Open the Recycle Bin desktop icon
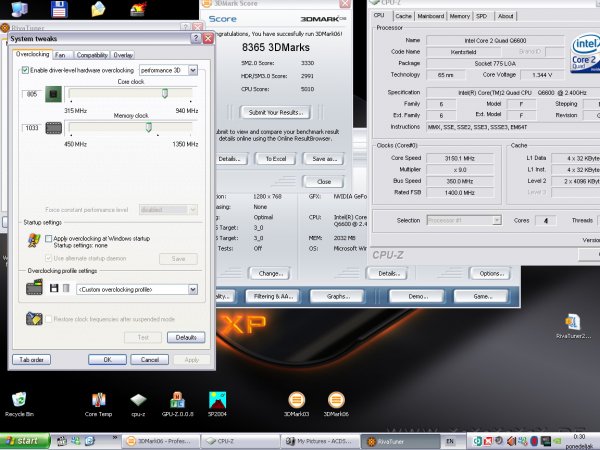 [19, 404]
